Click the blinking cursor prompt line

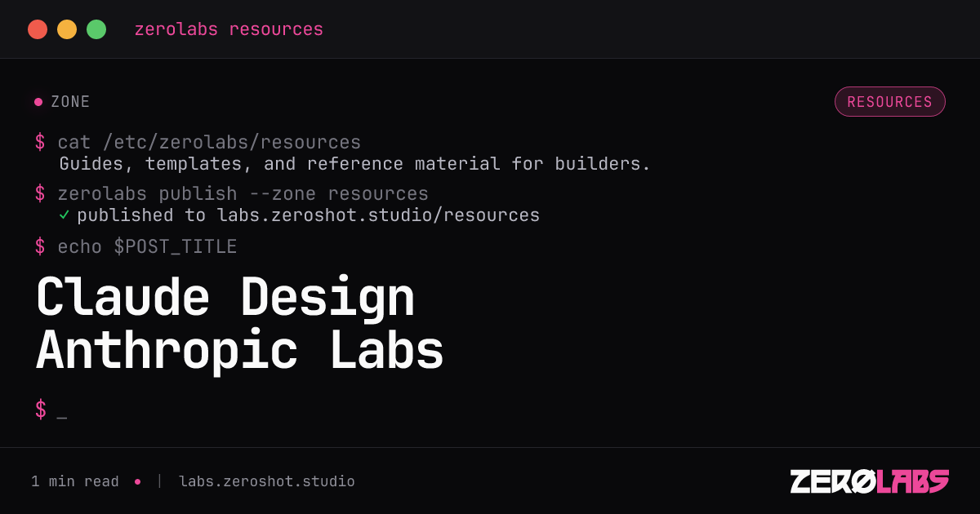51,410
